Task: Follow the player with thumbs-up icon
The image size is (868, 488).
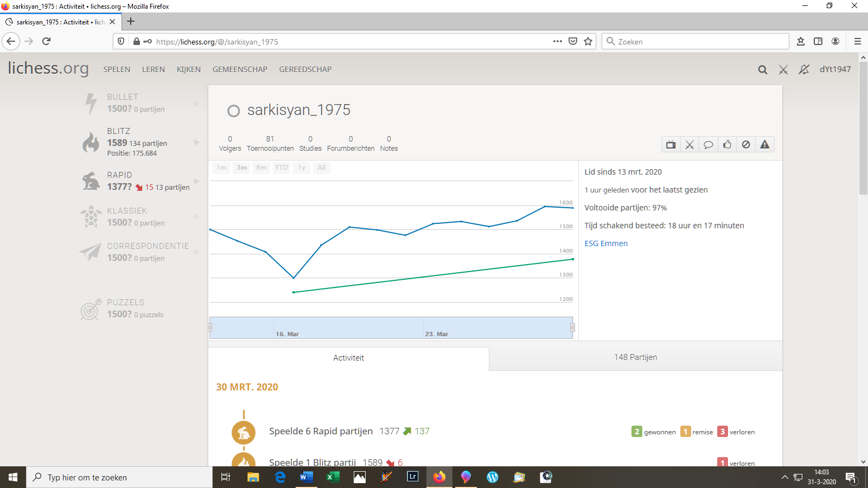Action: pos(727,145)
